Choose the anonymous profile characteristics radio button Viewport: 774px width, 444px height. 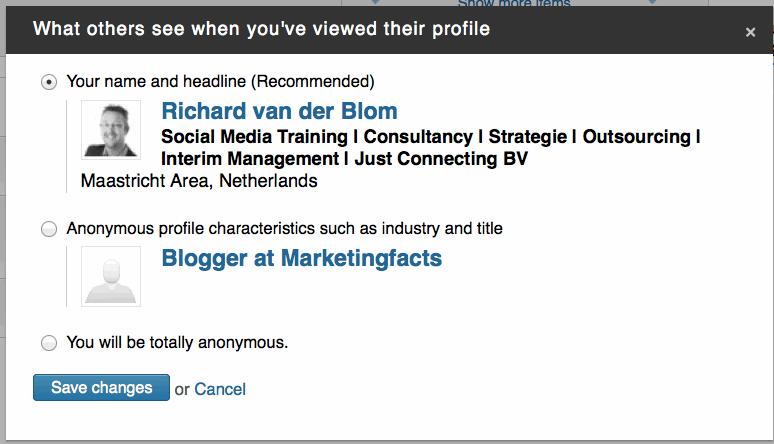[x=49, y=229]
